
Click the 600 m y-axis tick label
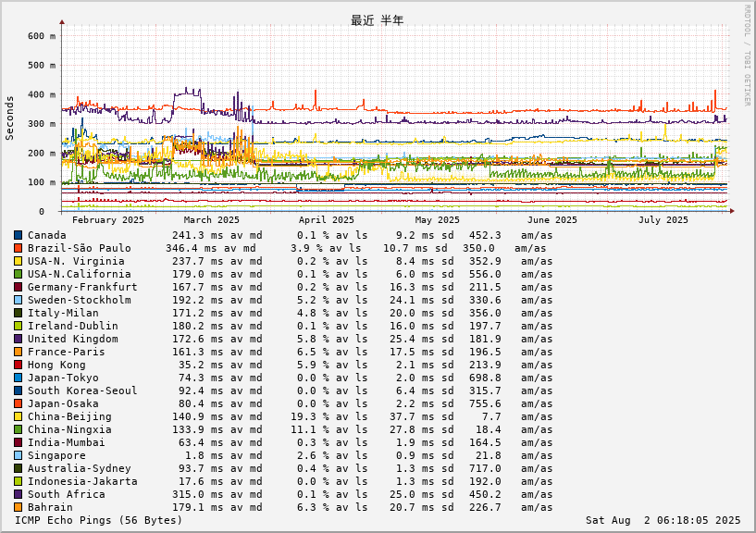point(42,36)
